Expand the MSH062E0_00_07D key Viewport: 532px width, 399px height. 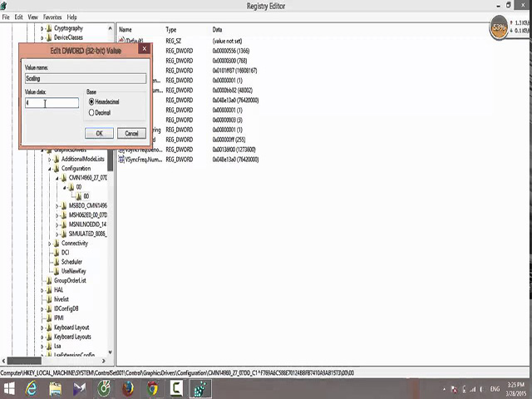coord(57,215)
